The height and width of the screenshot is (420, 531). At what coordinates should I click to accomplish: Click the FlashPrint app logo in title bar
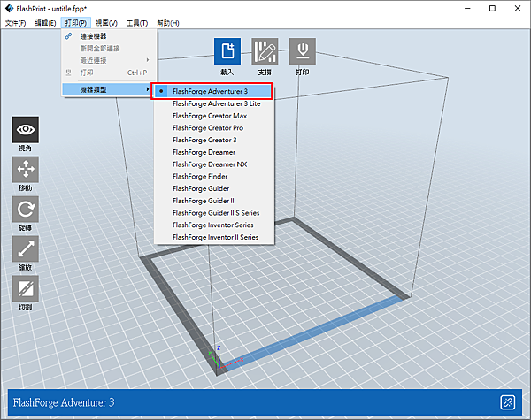coord(9,8)
